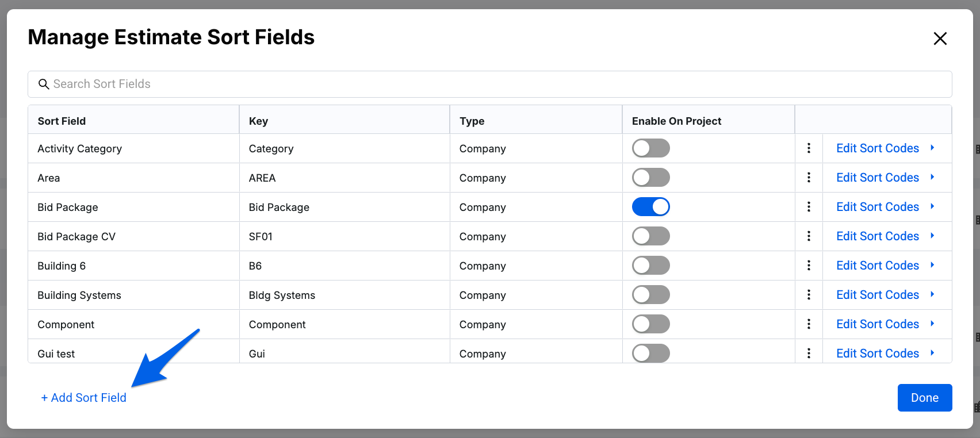Disable the Bid Package project toggle
This screenshot has width=980, height=438.
(650, 207)
